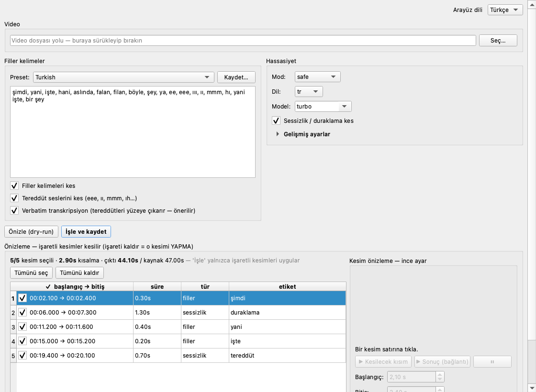
Task: Play the Kesilecek kısım preview
Action: click(x=383, y=361)
